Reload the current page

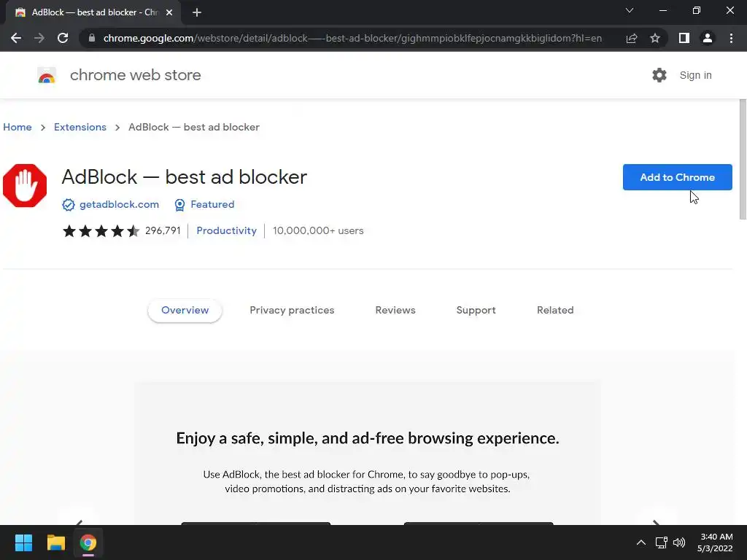click(x=63, y=38)
